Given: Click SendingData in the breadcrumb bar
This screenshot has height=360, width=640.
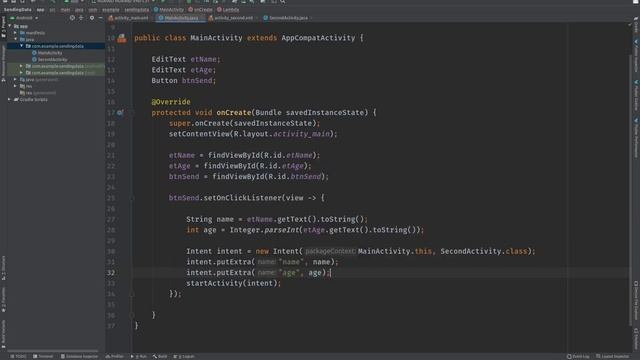Looking at the screenshot, I should tap(18, 9).
